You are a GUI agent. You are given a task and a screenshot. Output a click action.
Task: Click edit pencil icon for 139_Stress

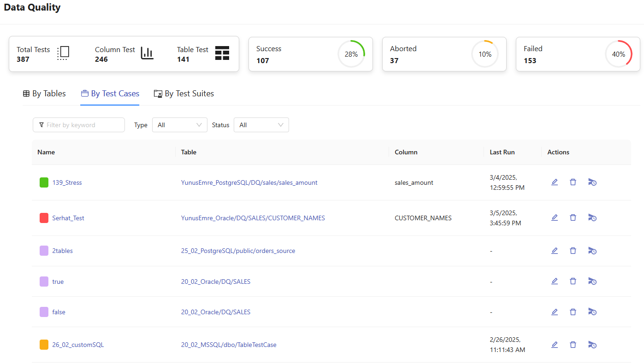click(x=555, y=182)
